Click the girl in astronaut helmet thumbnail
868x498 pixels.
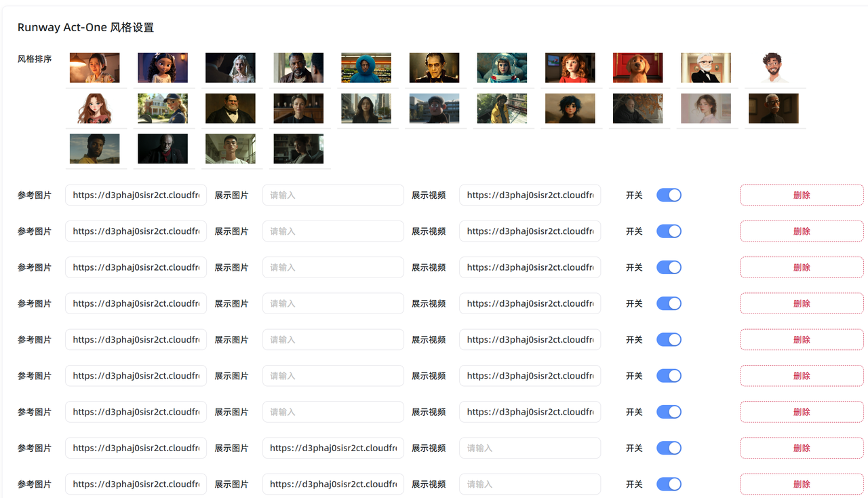[x=502, y=68]
